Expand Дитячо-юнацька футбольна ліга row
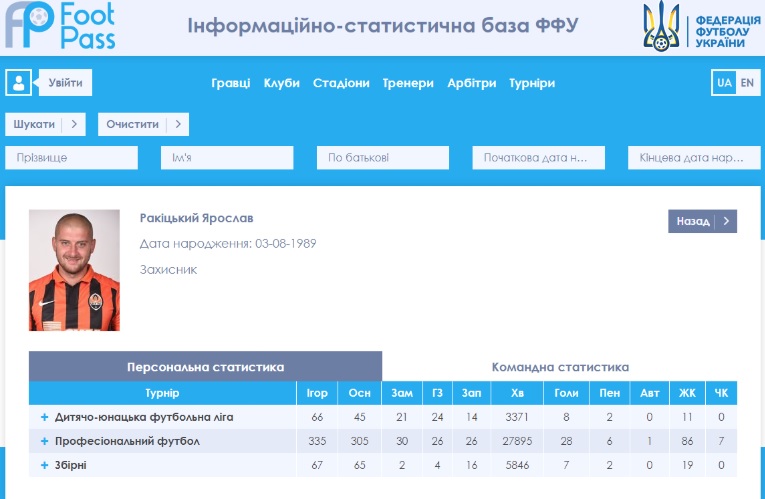Screen dimensions: 765x499 [x=44, y=417]
